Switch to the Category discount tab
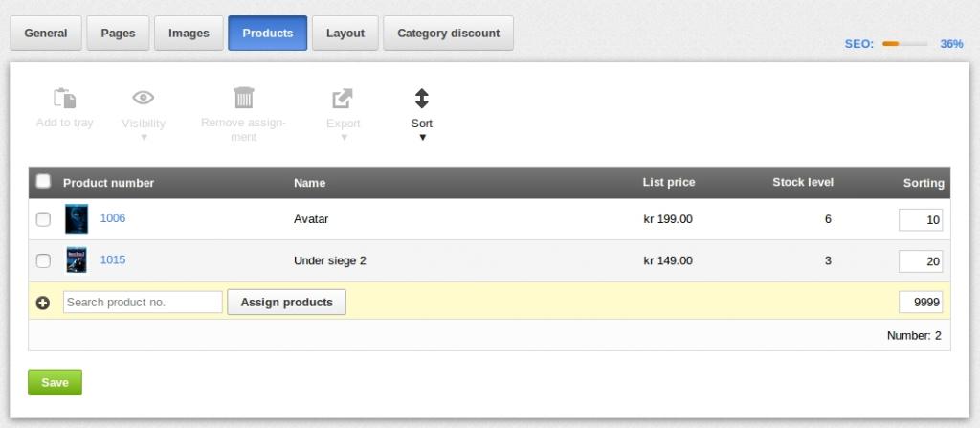Screen dimensions: 980x428 pyautogui.click(x=448, y=34)
